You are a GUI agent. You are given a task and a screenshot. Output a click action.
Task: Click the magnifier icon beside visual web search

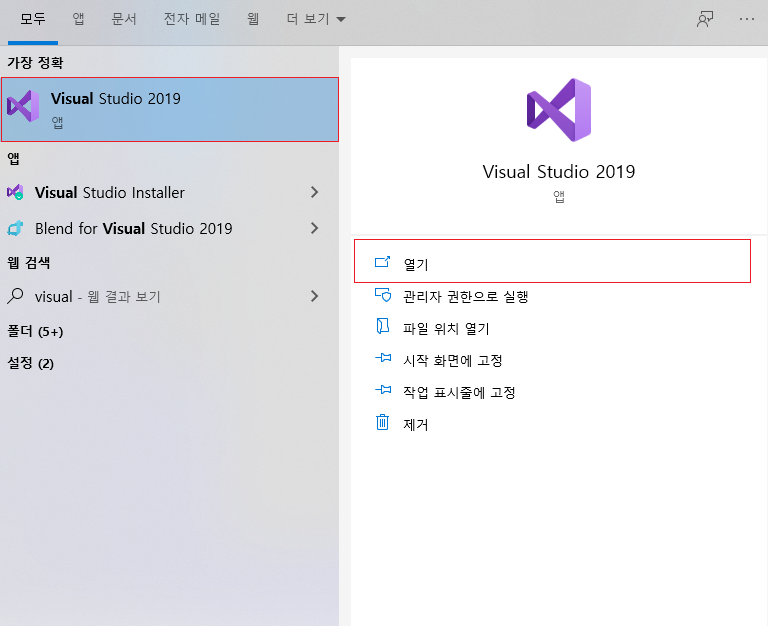click(15, 296)
